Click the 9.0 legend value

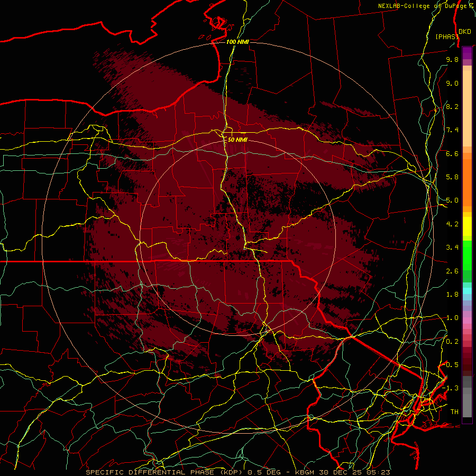pos(452,83)
